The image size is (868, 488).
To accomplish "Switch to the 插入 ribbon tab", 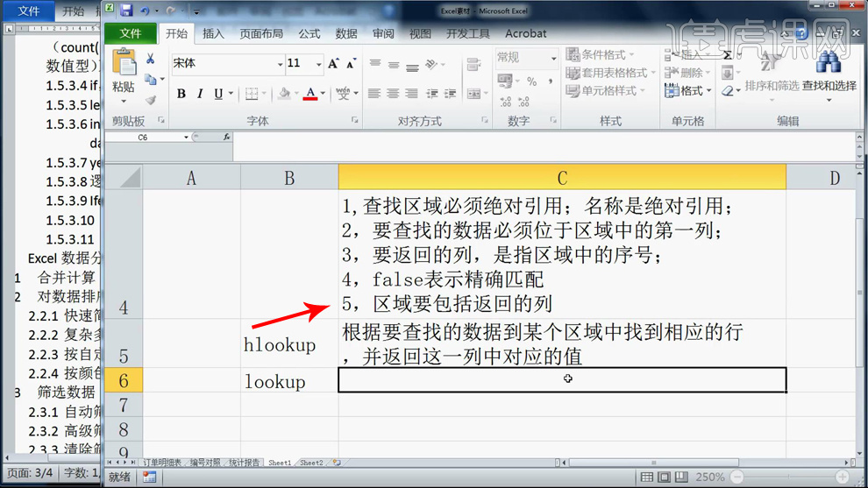I will tap(213, 34).
